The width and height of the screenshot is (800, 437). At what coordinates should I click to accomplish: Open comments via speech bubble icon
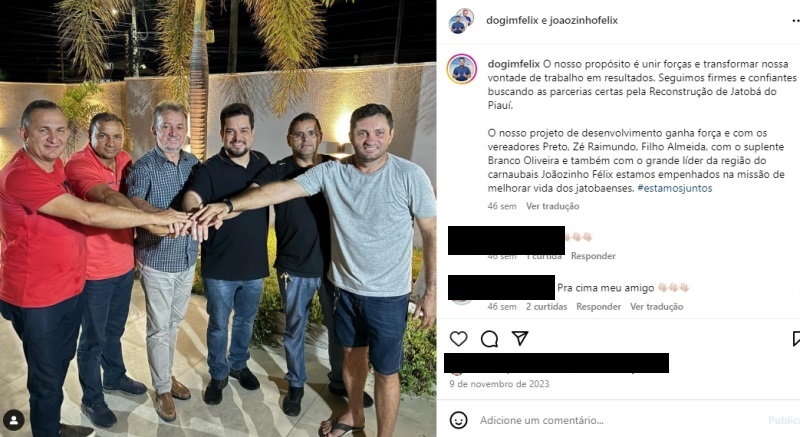coord(489,339)
